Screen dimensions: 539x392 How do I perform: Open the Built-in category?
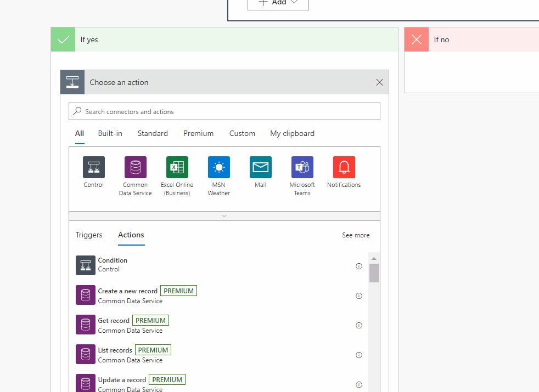click(110, 133)
